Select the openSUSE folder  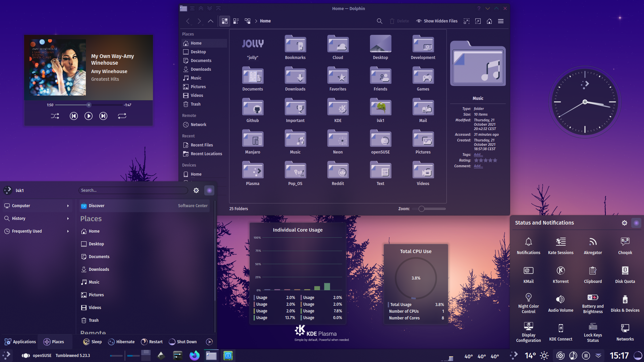point(380,142)
